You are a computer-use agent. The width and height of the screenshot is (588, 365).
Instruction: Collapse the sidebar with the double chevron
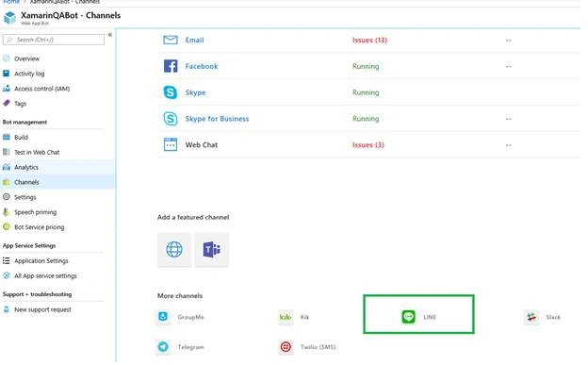(x=110, y=35)
